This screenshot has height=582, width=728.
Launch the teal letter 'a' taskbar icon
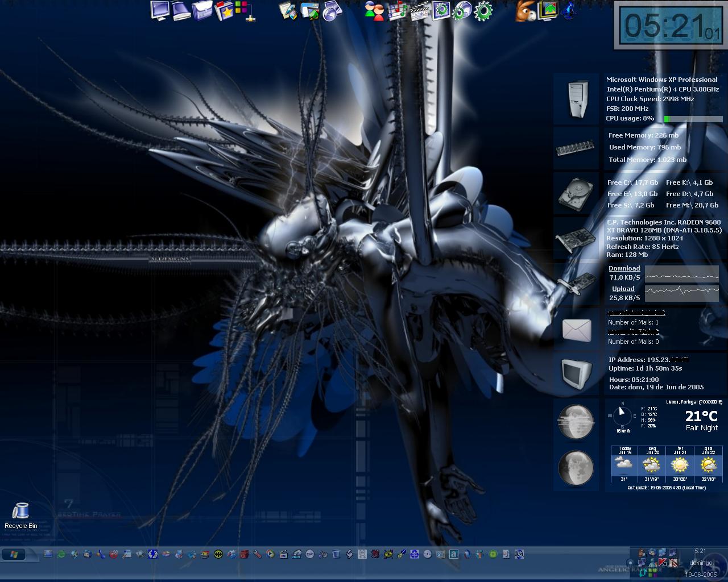(453, 554)
